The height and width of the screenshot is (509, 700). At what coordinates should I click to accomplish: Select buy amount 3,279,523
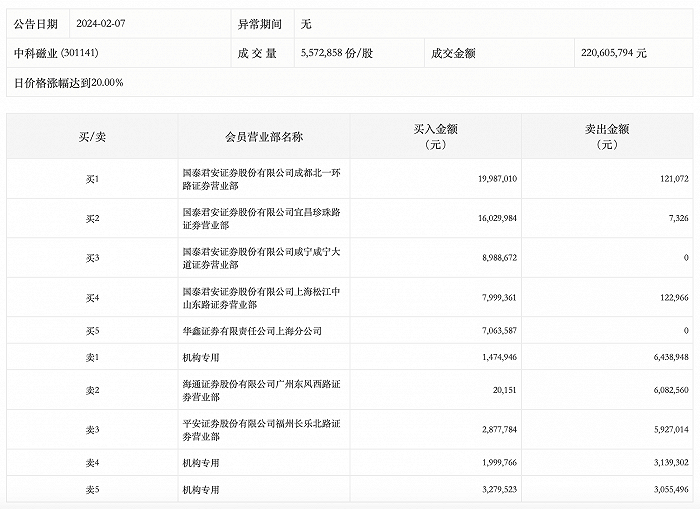point(499,489)
